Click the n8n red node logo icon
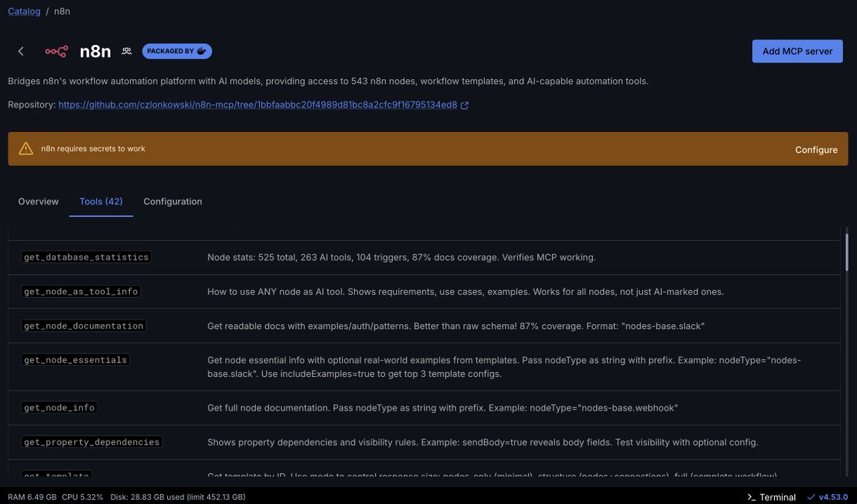 (x=56, y=51)
